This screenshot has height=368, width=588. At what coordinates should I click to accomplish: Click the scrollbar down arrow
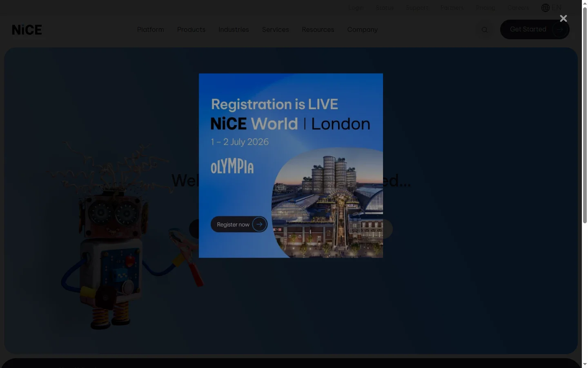(x=585, y=364)
